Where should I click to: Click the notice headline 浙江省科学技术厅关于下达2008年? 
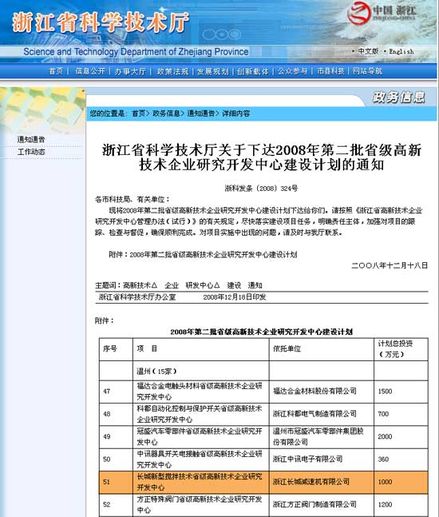coord(262,157)
